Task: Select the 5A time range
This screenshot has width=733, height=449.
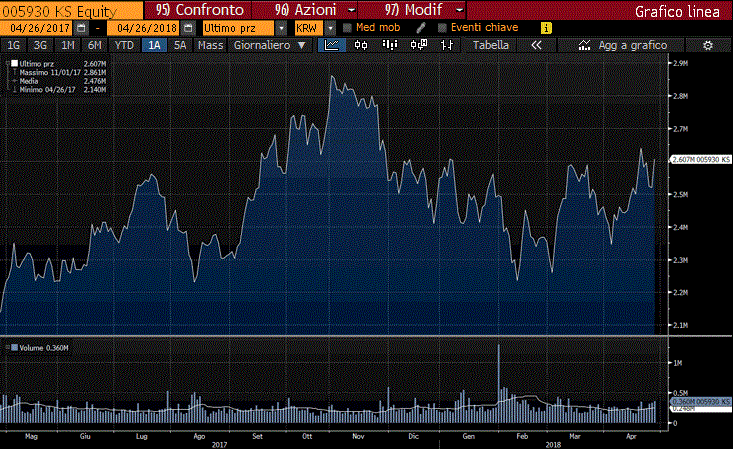Action: point(180,45)
